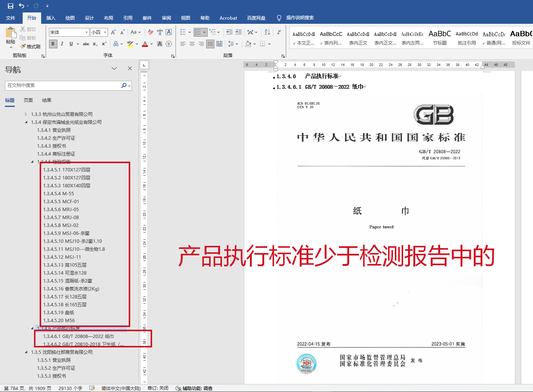Screen dimensions: 533x392
Task: Click the word count 29130 个字
Action: [70, 388]
